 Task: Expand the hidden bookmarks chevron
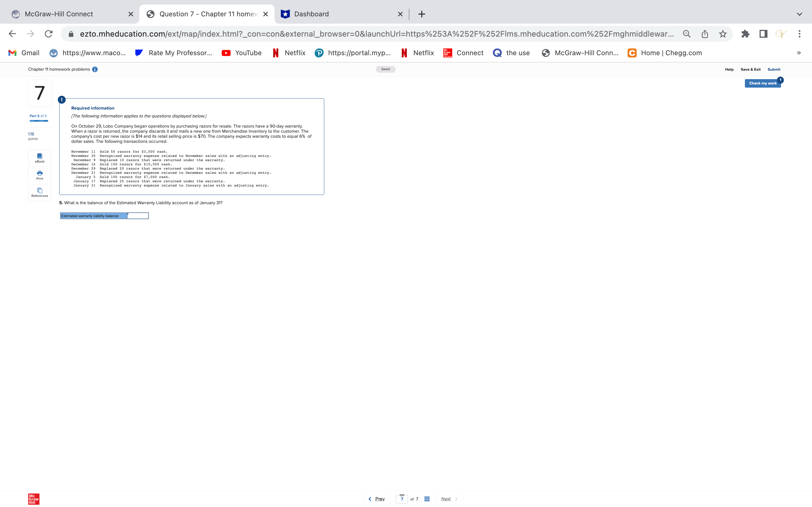pyautogui.click(x=799, y=53)
